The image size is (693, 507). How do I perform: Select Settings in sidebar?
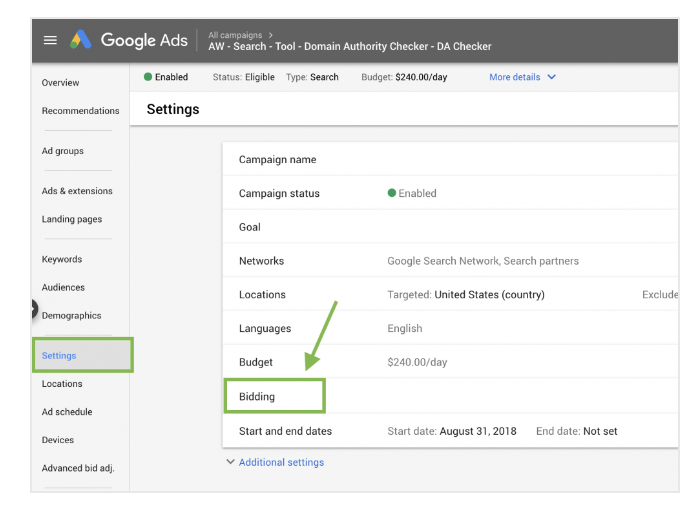(83, 355)
